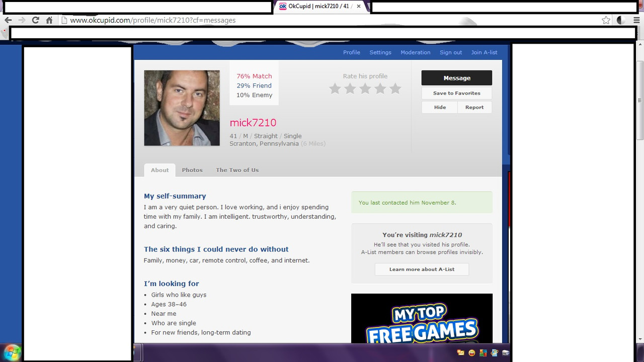Click the half-circle extension icon beside the bookmark star
Image resolution: width=644 pixels, height=362 pixels.
[622, 20]
